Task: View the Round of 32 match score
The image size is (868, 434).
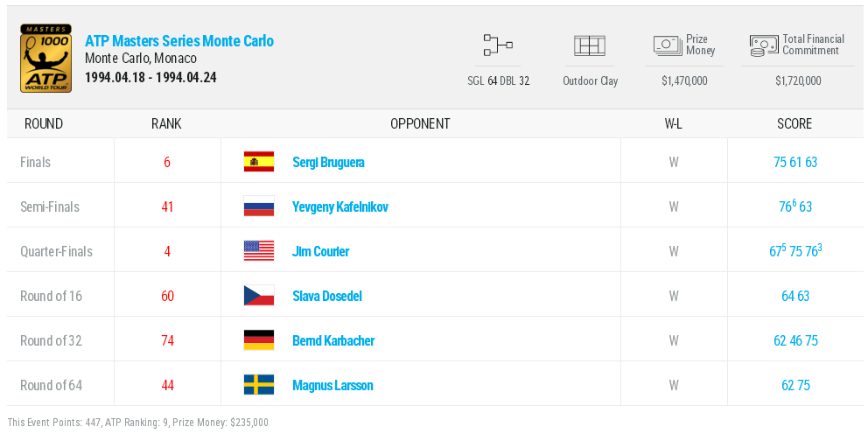Action: 795,341
